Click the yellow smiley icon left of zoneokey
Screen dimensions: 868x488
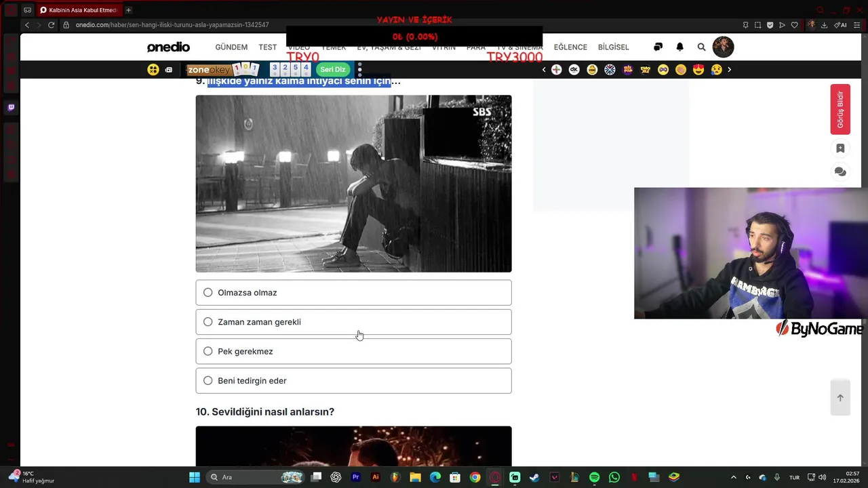tap(153, 69)
